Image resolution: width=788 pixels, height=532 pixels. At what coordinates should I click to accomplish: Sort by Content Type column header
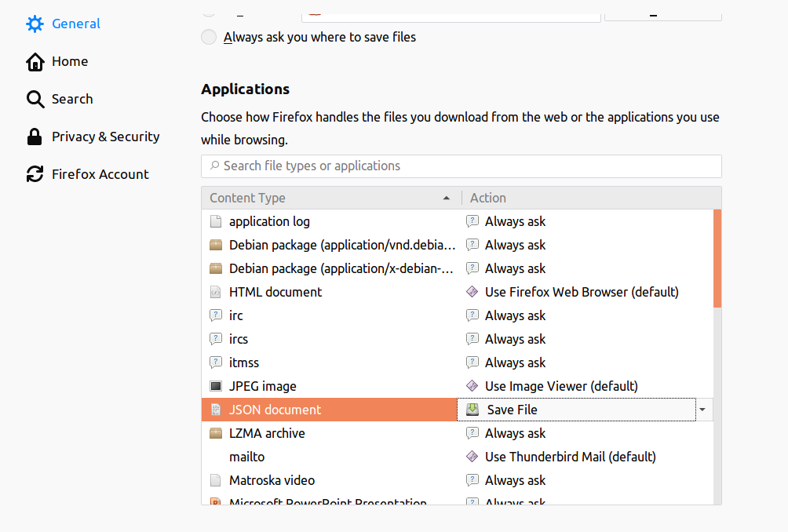pyautogui.click(x=330, y=198)
